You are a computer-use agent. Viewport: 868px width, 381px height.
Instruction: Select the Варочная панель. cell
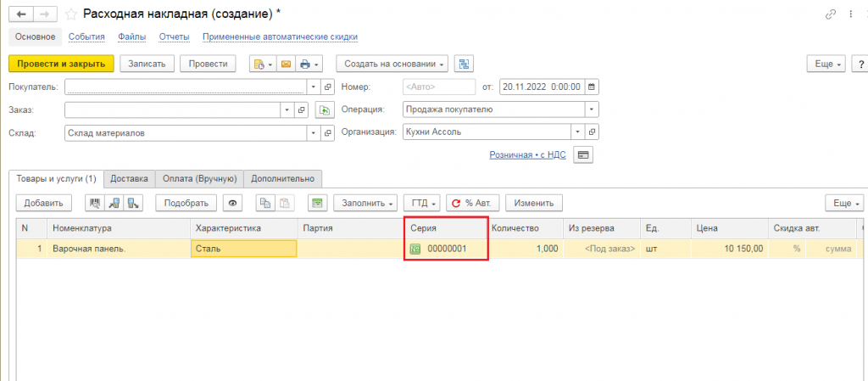(x=119, y=249)
